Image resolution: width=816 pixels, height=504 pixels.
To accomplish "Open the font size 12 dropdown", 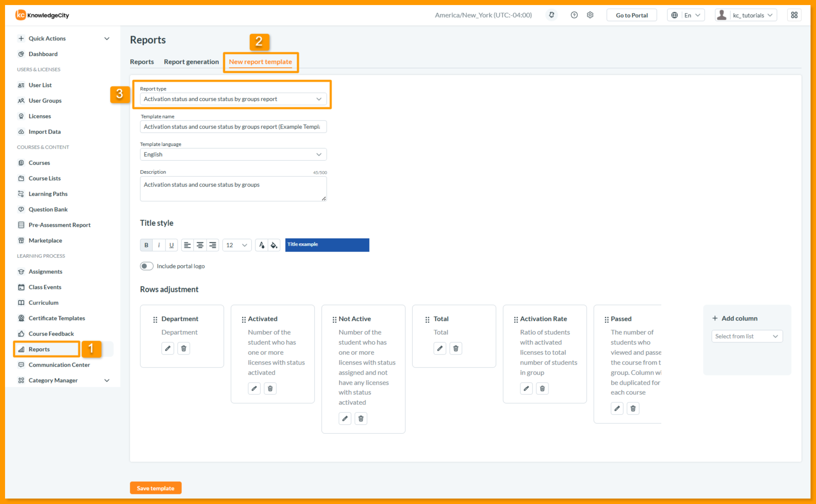I will (x=237, y=245).
